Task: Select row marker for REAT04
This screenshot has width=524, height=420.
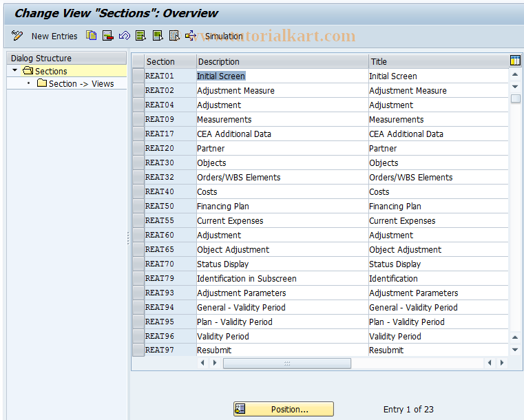Action: (138, 105)
